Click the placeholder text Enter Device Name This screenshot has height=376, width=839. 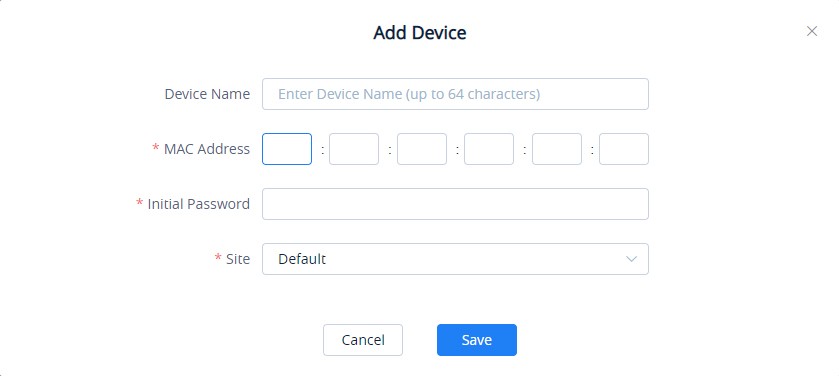(x=340, y=94)
